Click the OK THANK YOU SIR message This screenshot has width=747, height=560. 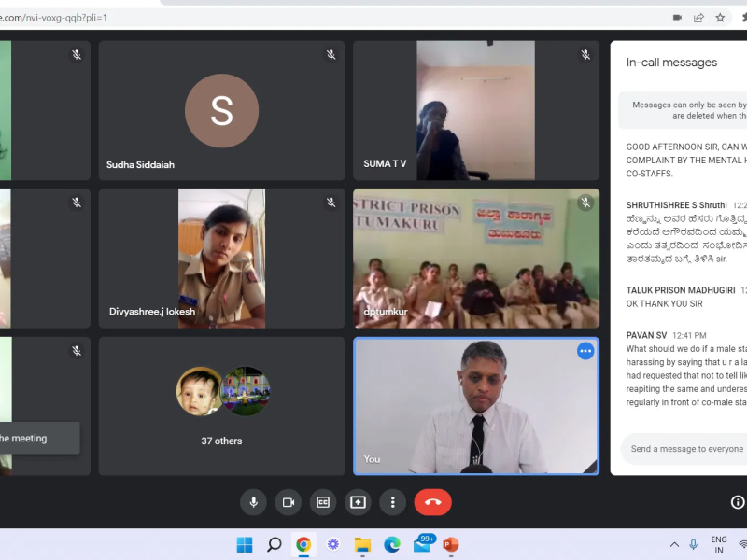[664, 304]
